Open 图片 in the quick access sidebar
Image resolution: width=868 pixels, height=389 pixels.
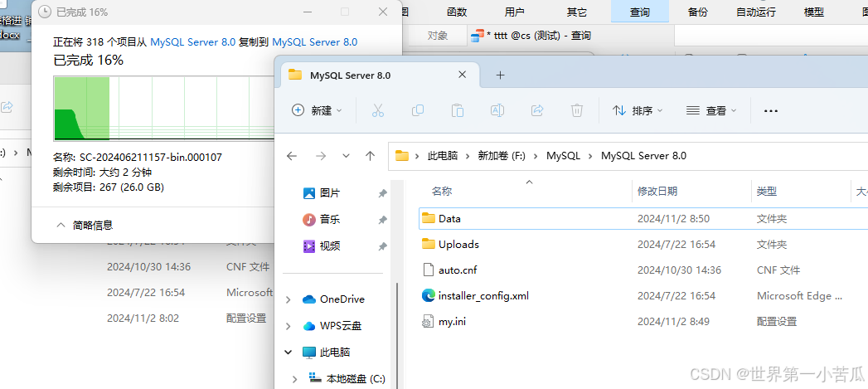tap(330, 192)
